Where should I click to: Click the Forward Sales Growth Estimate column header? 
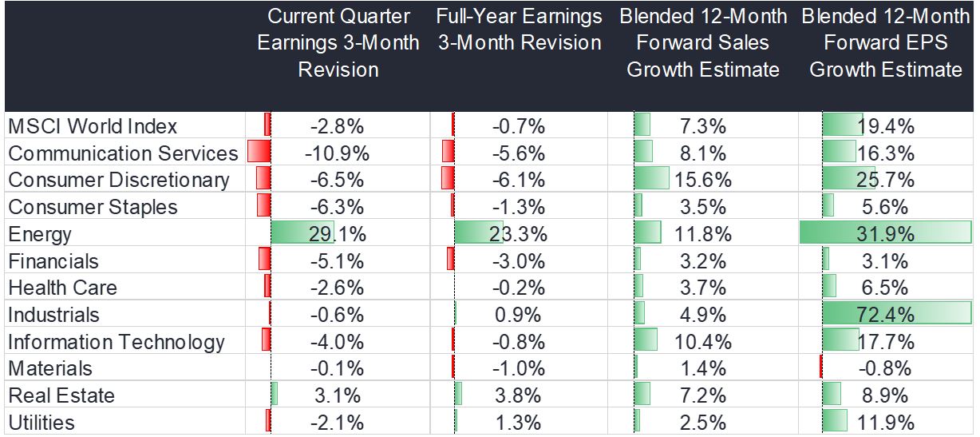coord(702,43)
